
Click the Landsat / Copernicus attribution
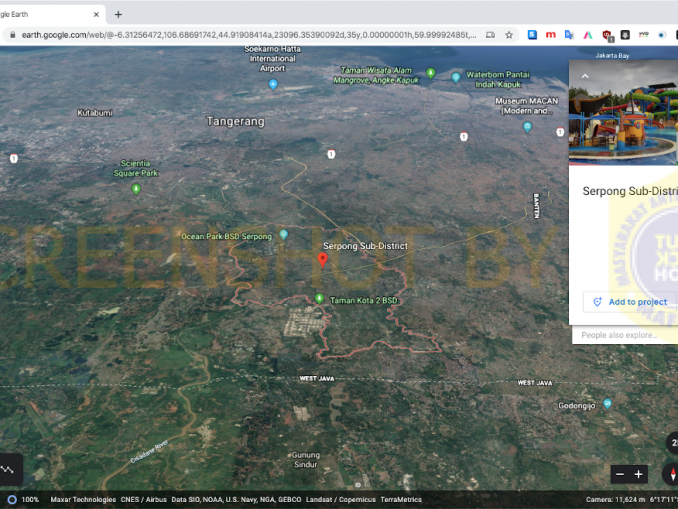point(341,499)
